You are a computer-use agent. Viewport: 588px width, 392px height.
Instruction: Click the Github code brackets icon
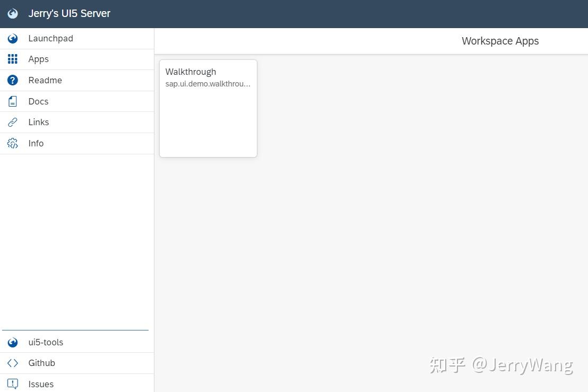pyautogui.click(x=12, y=363)
